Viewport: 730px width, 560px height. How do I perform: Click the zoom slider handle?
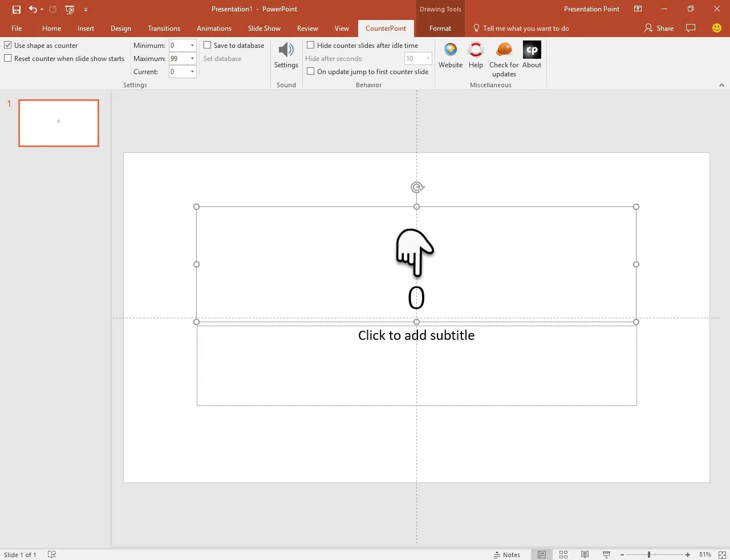[649, 554]
